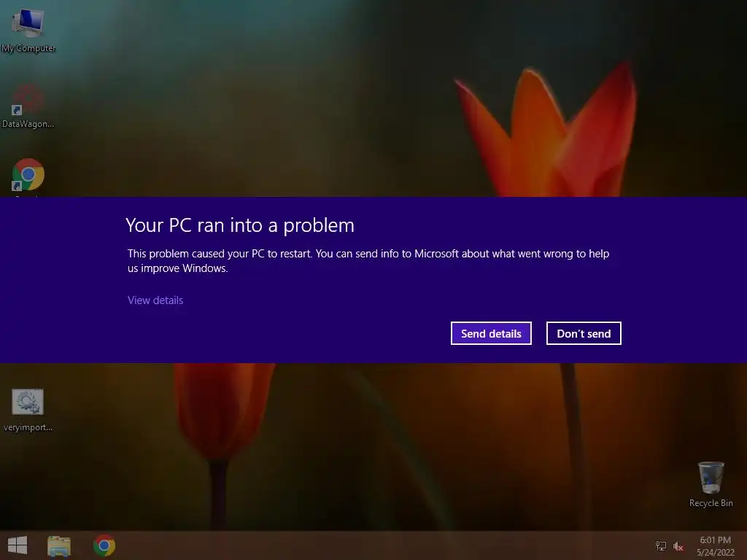This screenshot has width=747, height=560.
Task: Open the View details link
Action: 155,300
